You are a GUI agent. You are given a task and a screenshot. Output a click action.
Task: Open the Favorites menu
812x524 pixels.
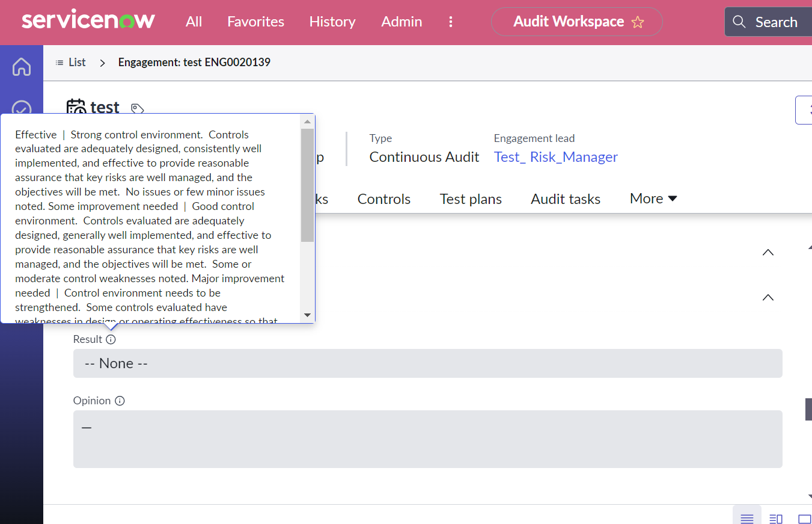click(x=255, y=22)
